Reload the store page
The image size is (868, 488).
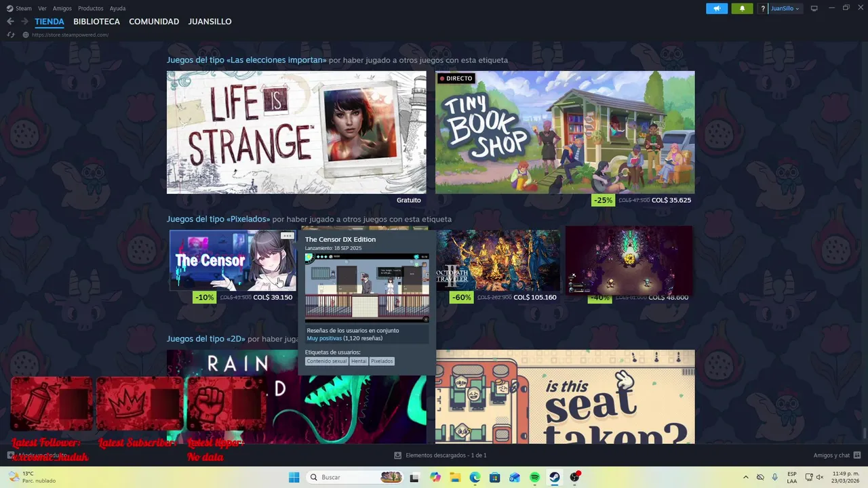pos(11,35)
